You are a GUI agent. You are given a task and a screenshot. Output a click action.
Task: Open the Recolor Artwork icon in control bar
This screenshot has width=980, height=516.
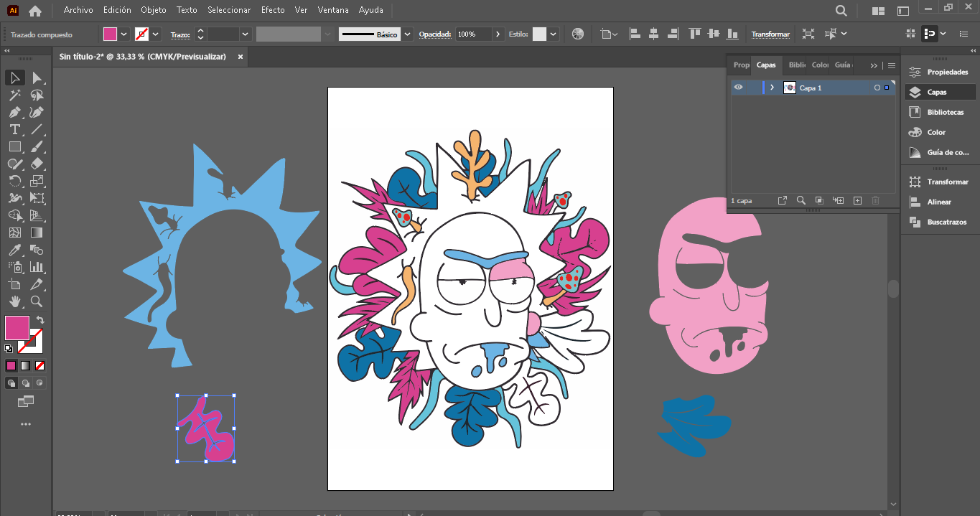click(x=578, y=34)
